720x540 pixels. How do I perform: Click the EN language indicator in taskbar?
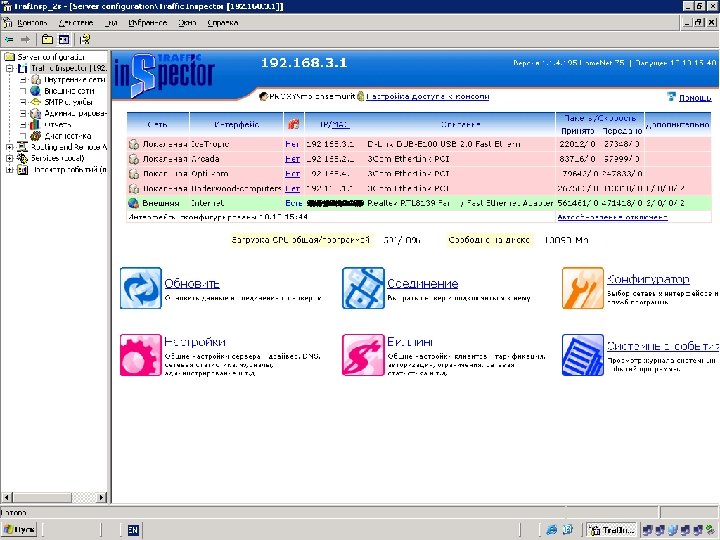click(133, 530)
